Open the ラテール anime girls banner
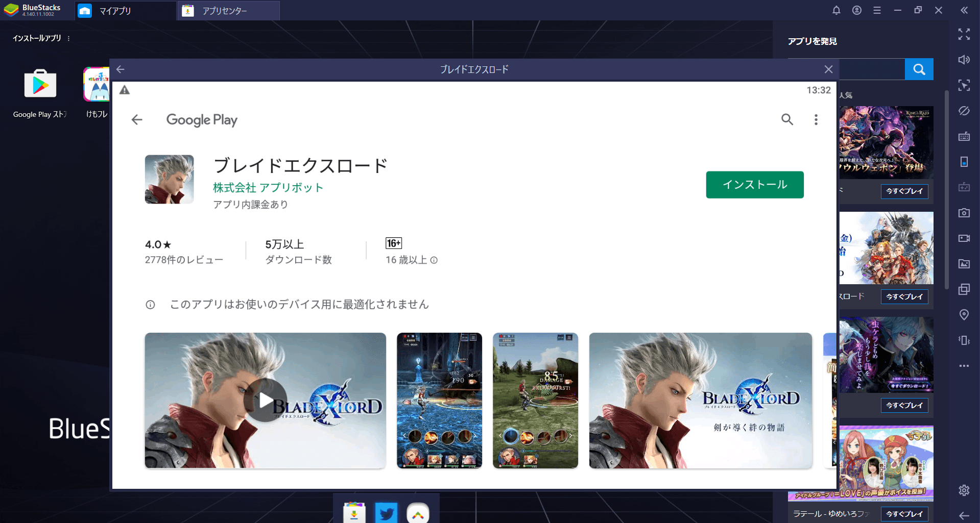 click(886, 463)
